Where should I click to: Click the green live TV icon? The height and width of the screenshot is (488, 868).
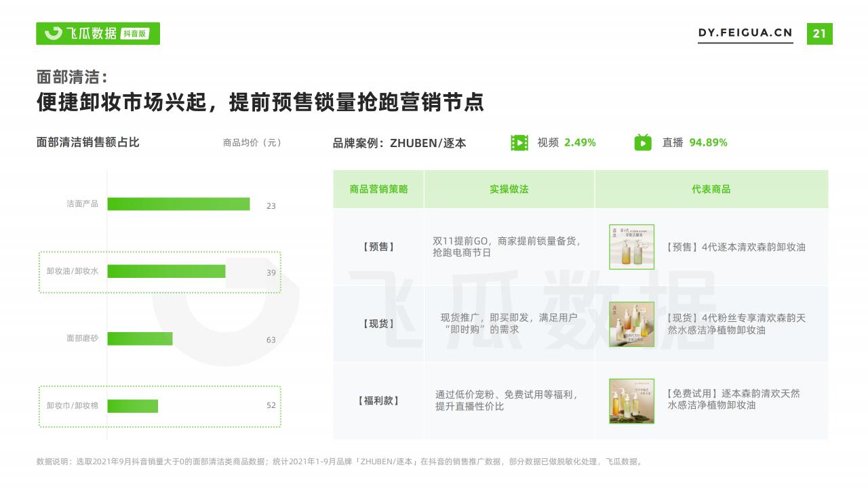643,142
